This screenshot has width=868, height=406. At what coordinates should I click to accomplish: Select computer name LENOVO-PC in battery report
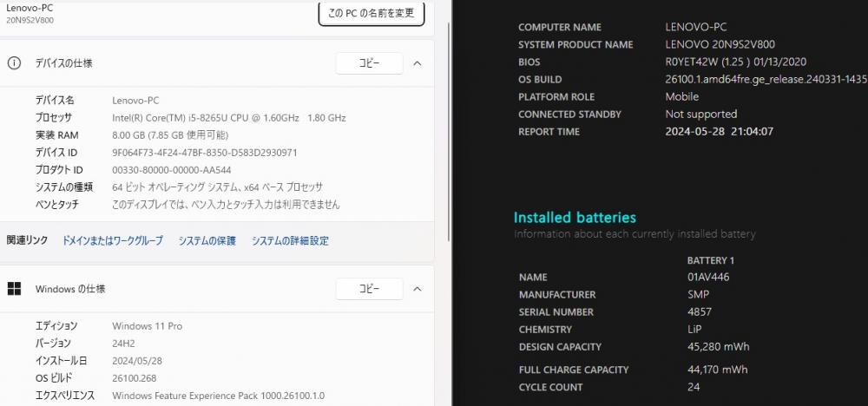tap(696, 27)
